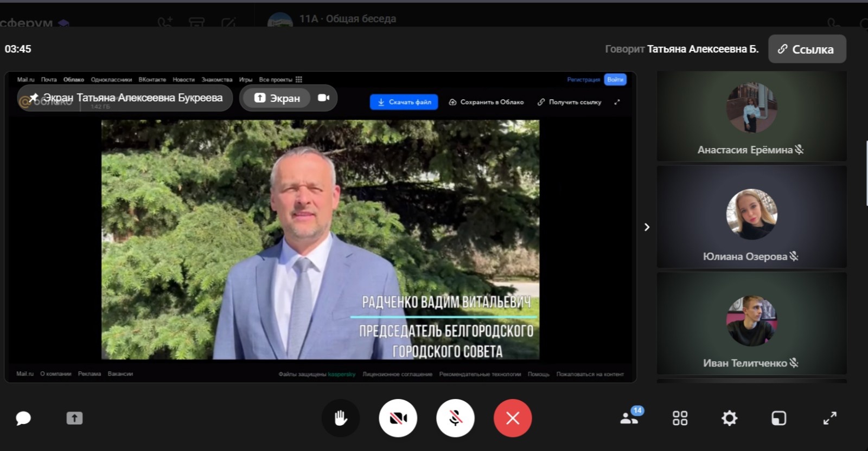
Task: Click call timer 03:45
Action: (x=18, y=49)
